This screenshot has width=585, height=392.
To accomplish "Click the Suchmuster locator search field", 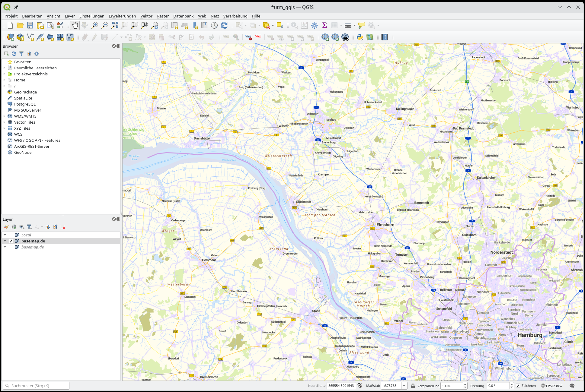I will (x=36, y=386).
